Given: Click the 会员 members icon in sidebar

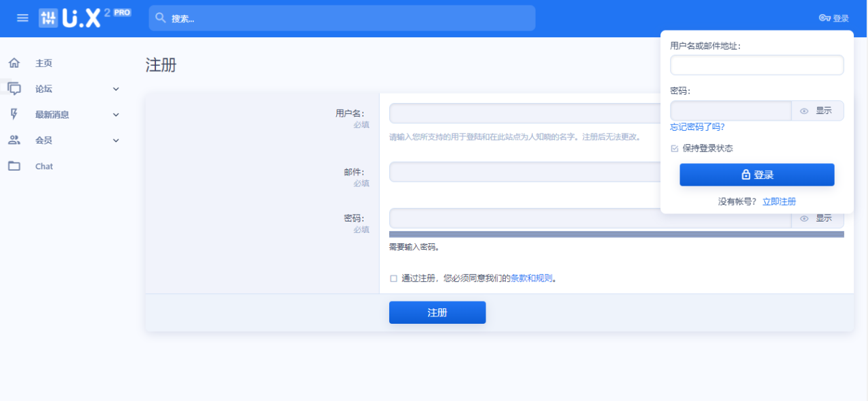Looking at the screenshot, I should coord(14,140).
